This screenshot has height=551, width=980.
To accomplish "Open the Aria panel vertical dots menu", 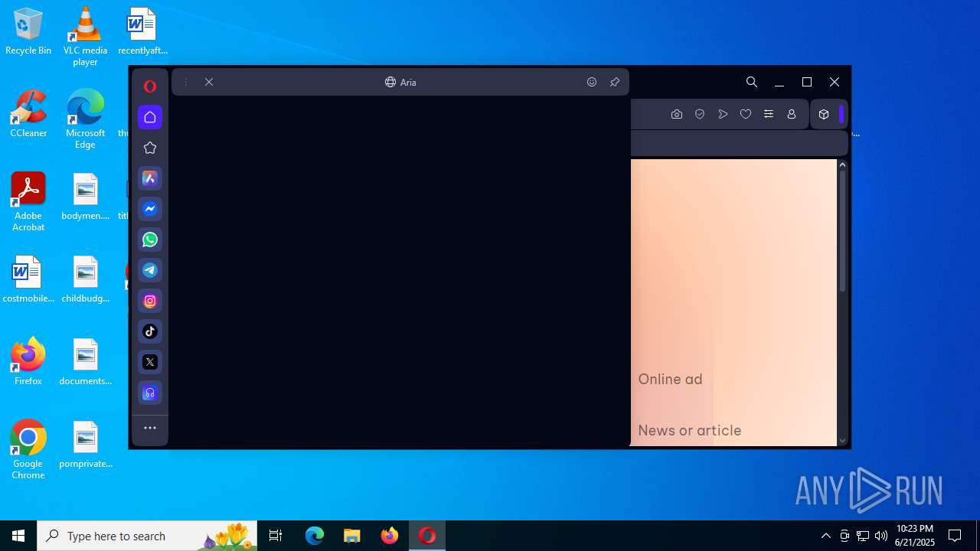I will tap(186, 82).
